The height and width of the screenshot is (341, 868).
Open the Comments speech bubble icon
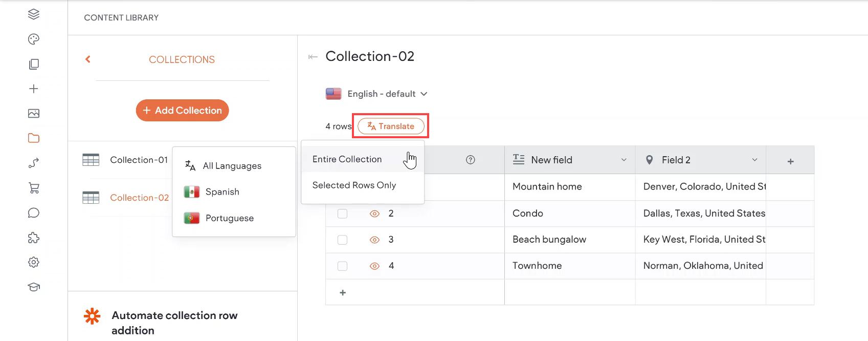(34, 213)
